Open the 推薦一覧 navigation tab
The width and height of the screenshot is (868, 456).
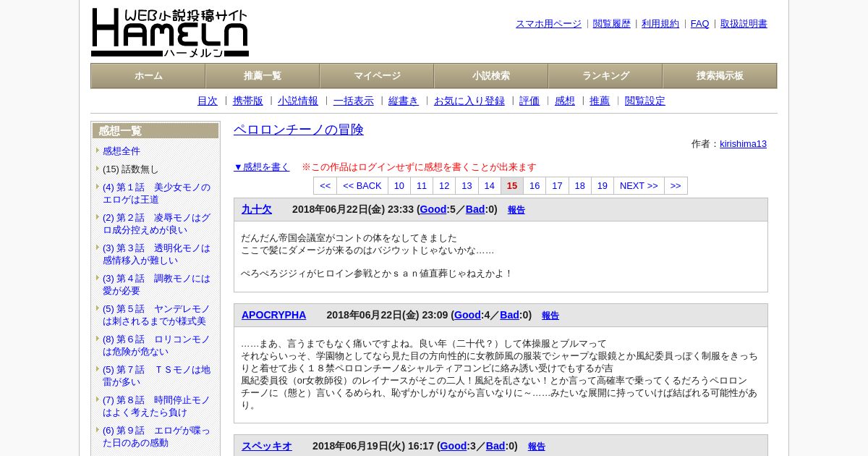click(x=263, y=76)
